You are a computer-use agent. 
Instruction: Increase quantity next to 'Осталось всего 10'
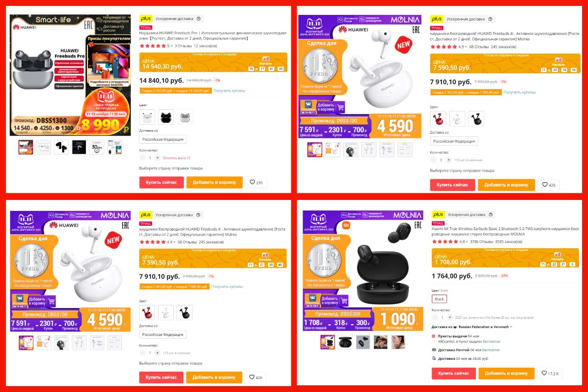[x=158, y=158]
